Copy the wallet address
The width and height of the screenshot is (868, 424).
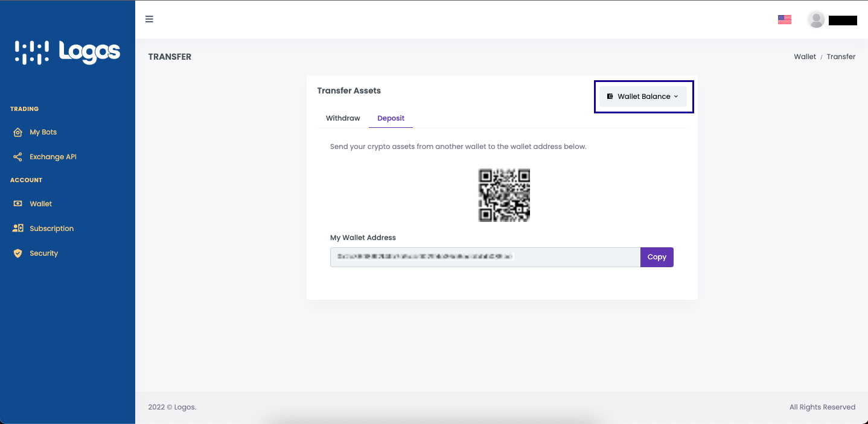(x=657, y=257)
